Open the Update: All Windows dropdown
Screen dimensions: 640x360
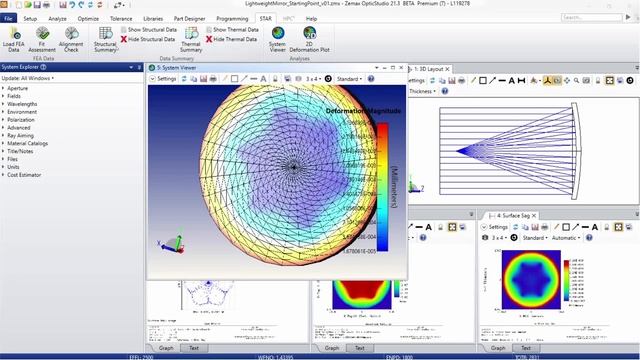pyautogui.click(x=28, y=78)
